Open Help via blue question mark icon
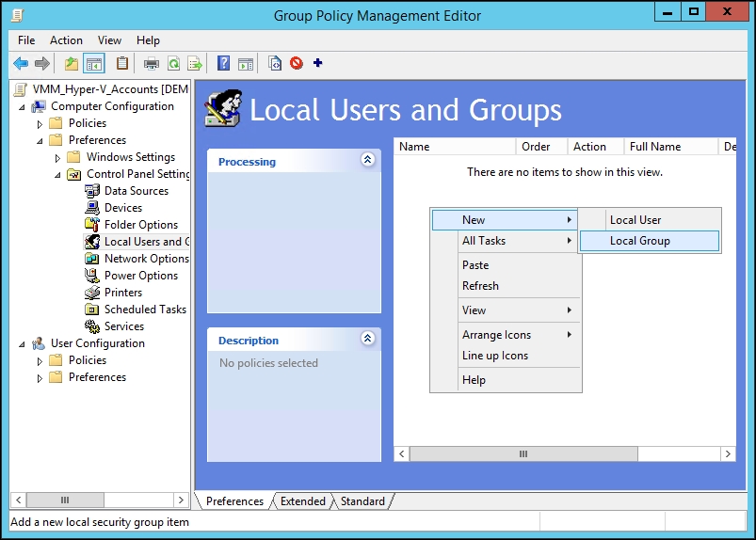This screenshot has height=540, width=756. pyautogui.click(x=223, y=64)
